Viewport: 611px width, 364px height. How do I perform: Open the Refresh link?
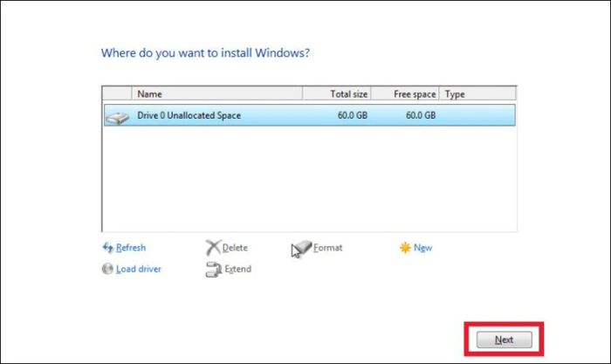pyautogui.click(x=131, y=248)
